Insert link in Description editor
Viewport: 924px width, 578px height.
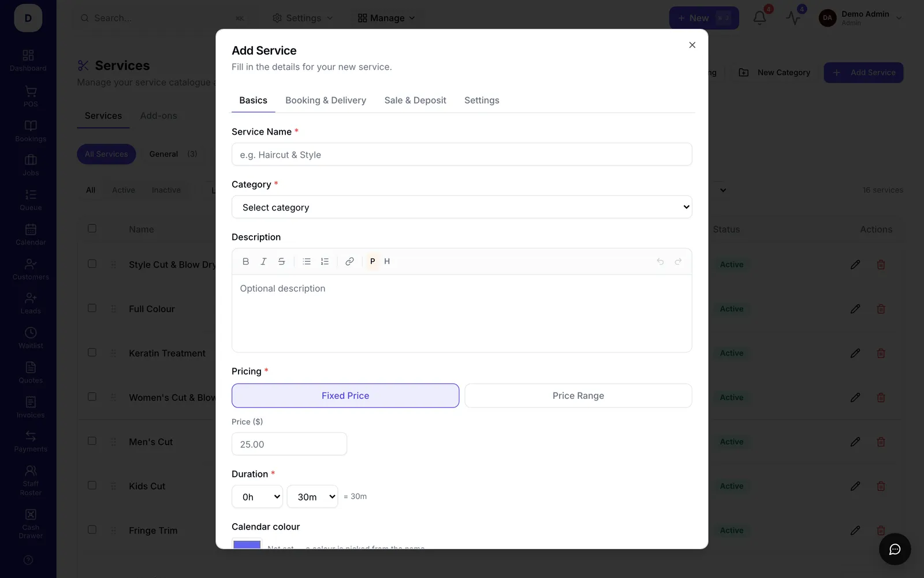(349, 261)
